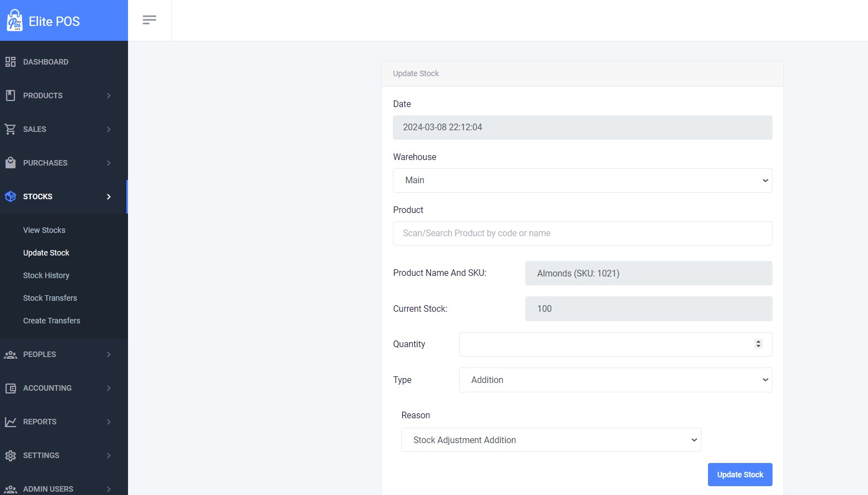Click the Product field label
868x495 pixels.
408,210
